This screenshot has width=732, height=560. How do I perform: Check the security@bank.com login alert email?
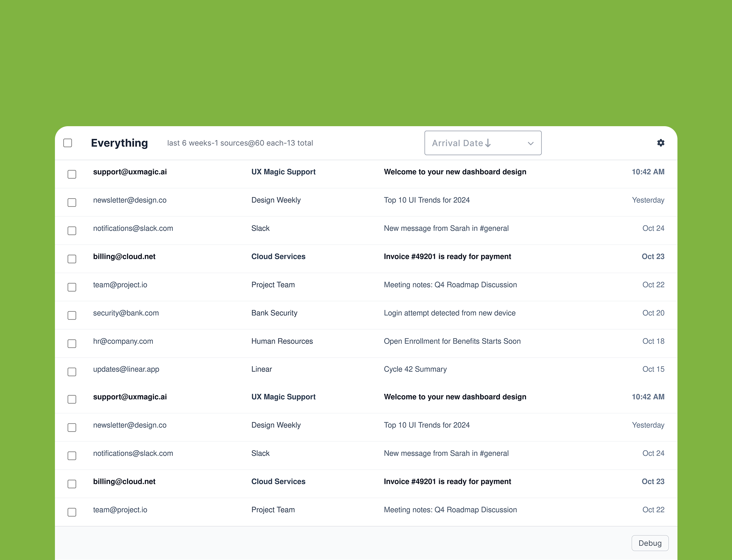pyautogui.click(x=72, y=315)
